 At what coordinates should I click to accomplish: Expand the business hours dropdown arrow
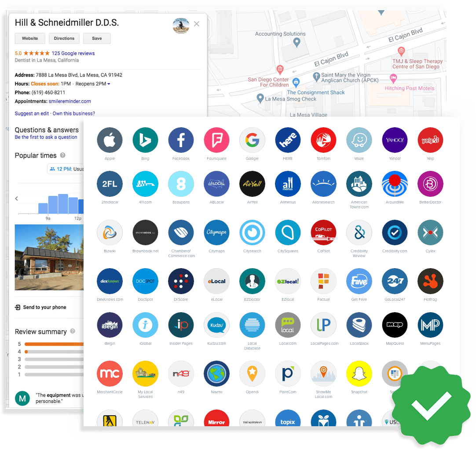(109, 84)
